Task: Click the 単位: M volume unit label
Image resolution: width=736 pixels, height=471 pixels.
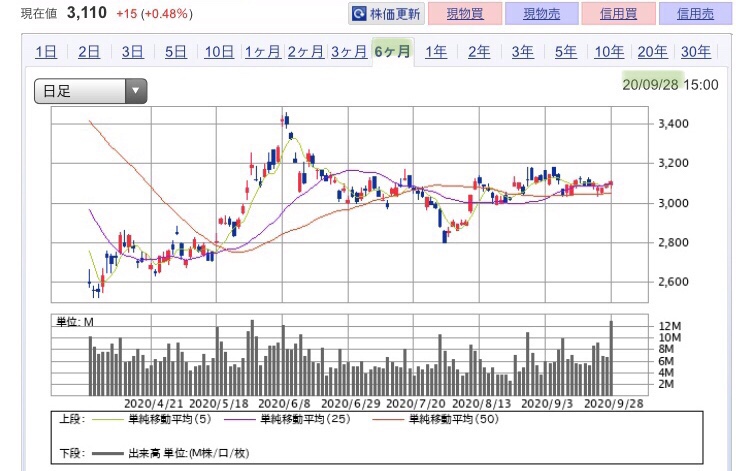Action: coord(75,322)
